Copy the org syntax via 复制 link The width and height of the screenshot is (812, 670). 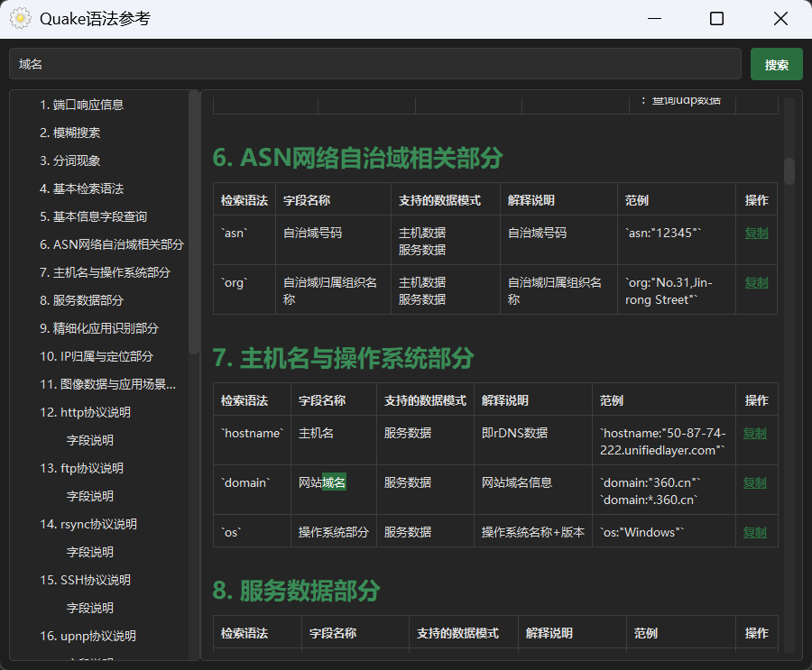[x=756, y=282]
